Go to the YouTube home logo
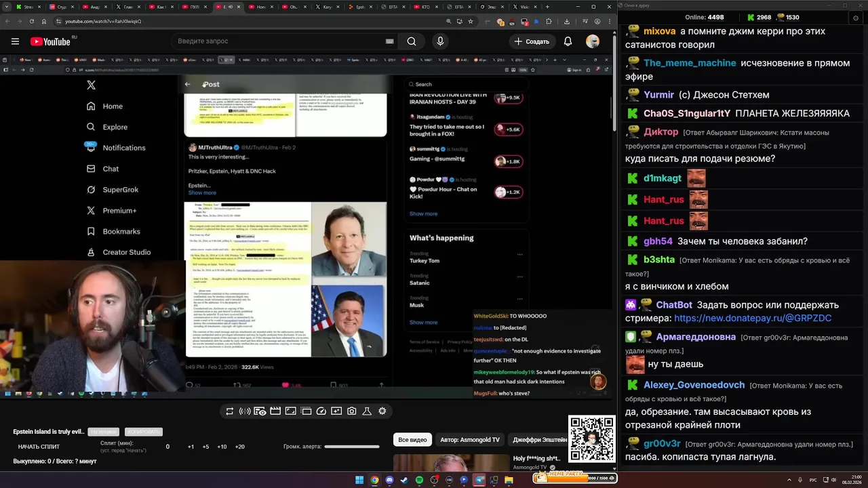The image size is (868, 488). click(x=50, y=41)
